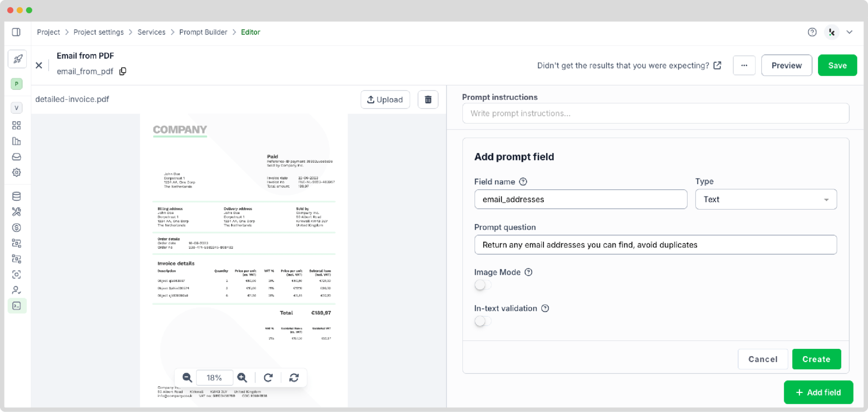Click the green Create button
Image resolution: width=868 pixels, height=412 pixels.
click(816, 359)
